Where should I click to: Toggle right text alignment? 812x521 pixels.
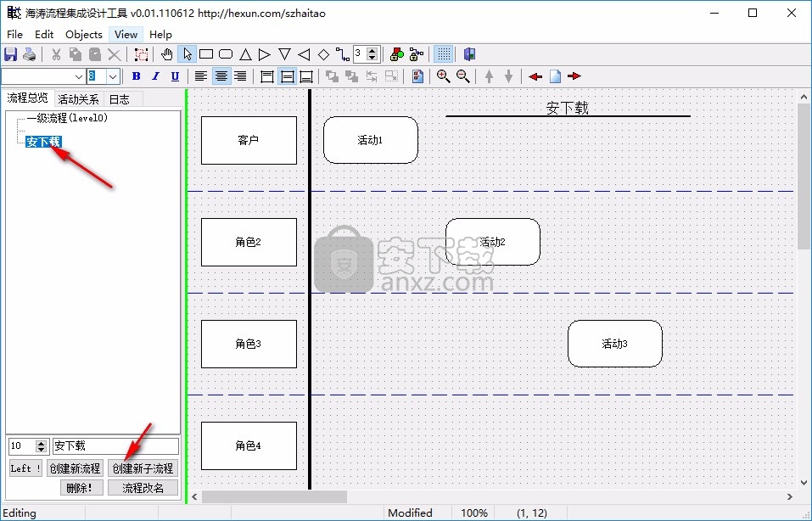pyautogui.click(x=240, y=76)
